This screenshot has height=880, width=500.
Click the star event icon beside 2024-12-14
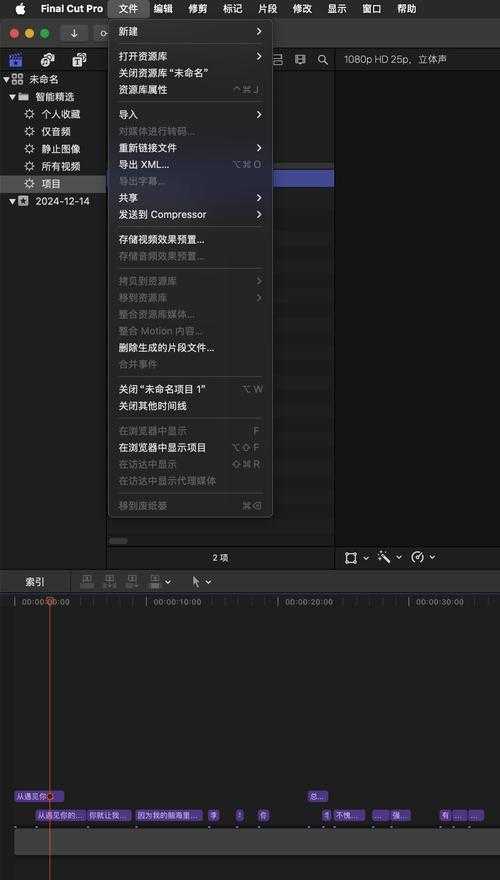tap(23, 201)
